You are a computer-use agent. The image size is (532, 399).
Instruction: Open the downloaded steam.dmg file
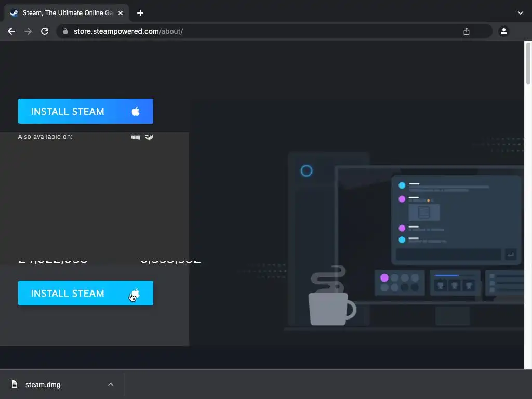click(x=43, y=385)
